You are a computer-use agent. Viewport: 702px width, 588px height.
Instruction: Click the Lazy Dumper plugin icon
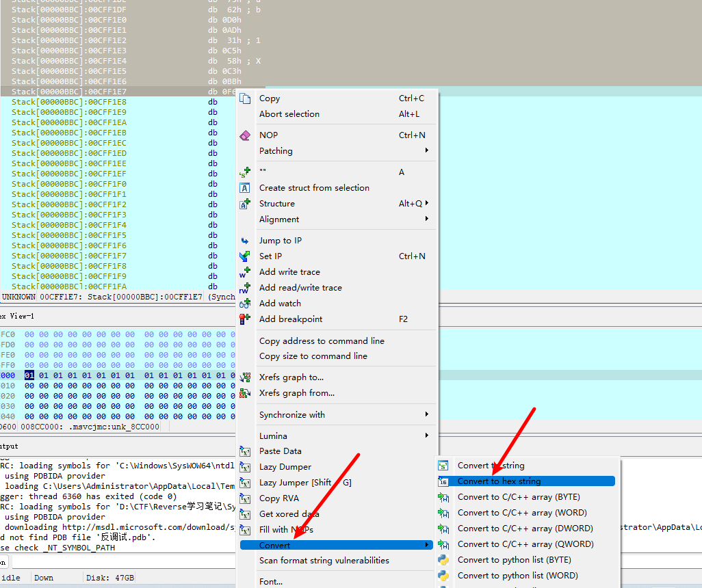(x=245, y=467)
